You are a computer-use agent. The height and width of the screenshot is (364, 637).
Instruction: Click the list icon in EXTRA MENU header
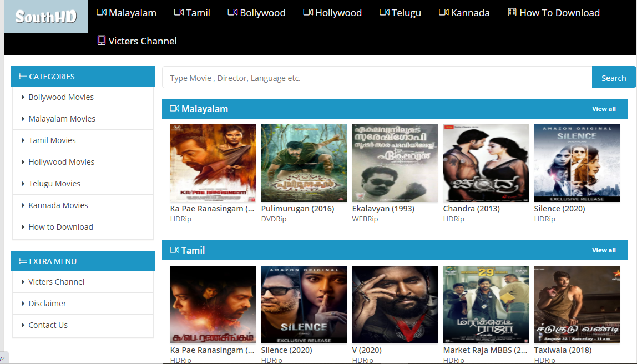(x=23, y=261)
